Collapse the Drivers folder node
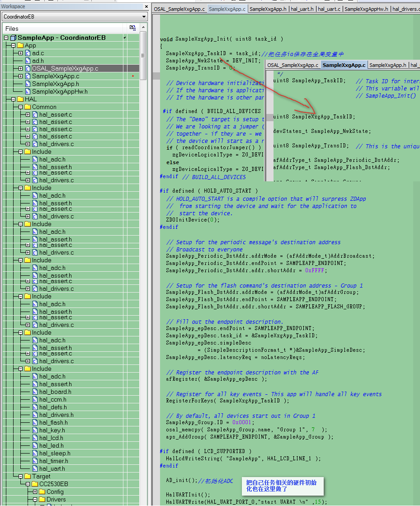This screenshot has width=420, height=506. pyautogui.click(x=35, y=500)
